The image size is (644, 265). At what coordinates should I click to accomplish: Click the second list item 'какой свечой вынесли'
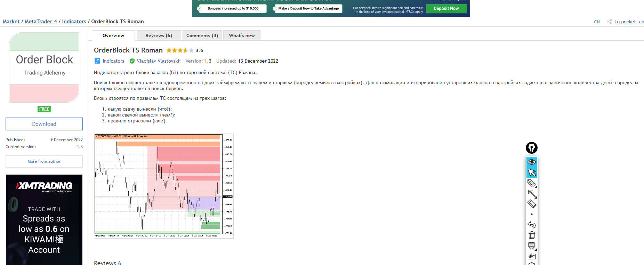142,115
